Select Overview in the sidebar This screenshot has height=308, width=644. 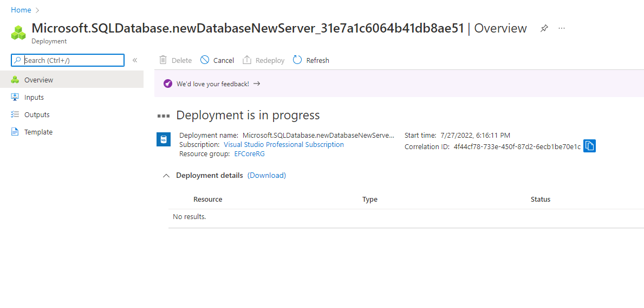(x=38, y=80)
